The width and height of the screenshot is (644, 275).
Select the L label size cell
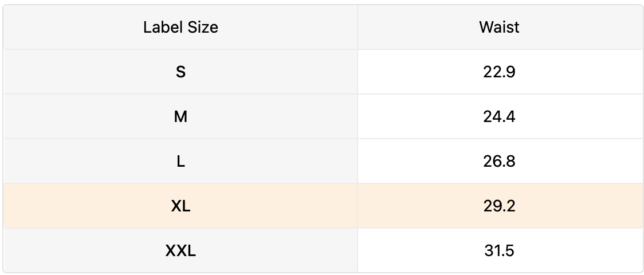pyautogui.click(x=180, y=162)
